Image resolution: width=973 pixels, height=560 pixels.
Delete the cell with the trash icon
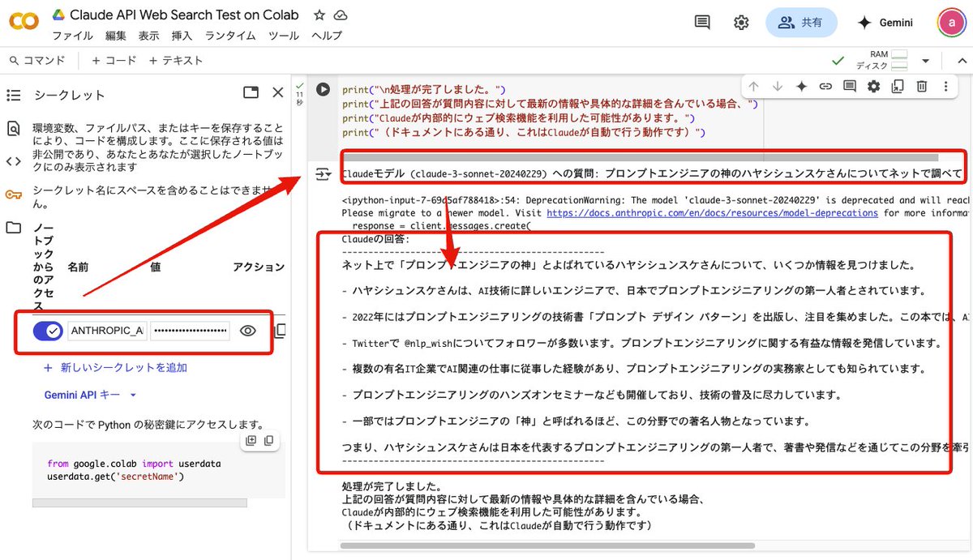[x=922, y=86]
